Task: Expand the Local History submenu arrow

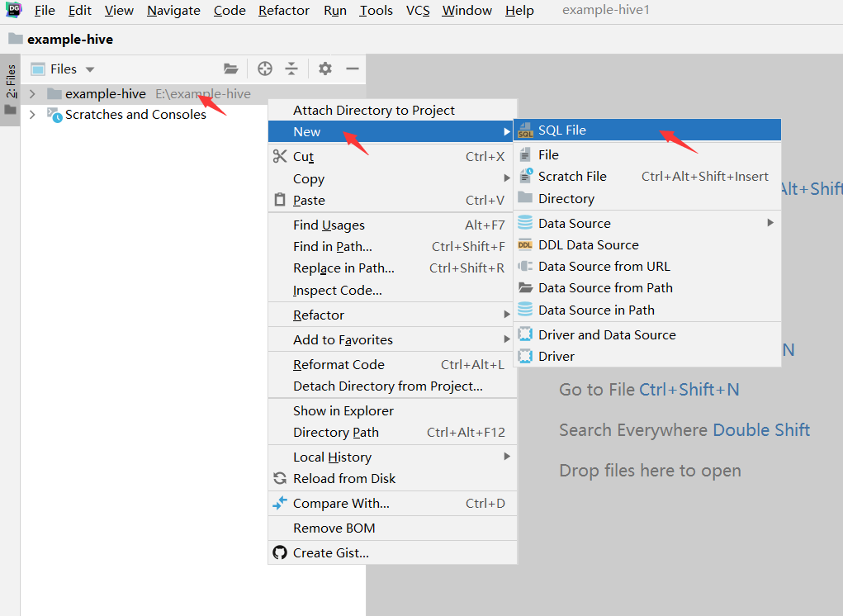Action: tap(506, 457)
